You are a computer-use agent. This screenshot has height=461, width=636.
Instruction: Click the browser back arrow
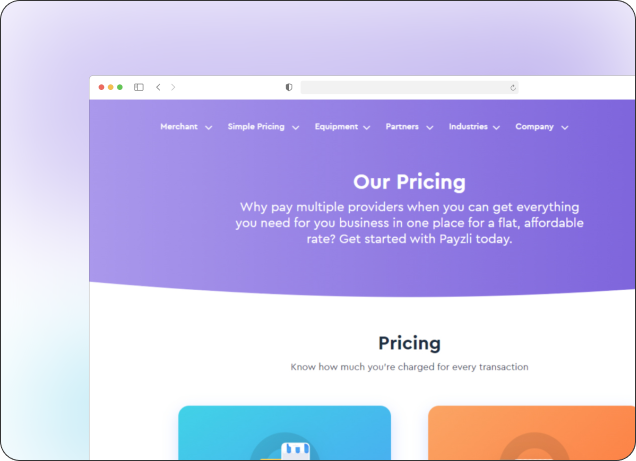click(158, 88)
